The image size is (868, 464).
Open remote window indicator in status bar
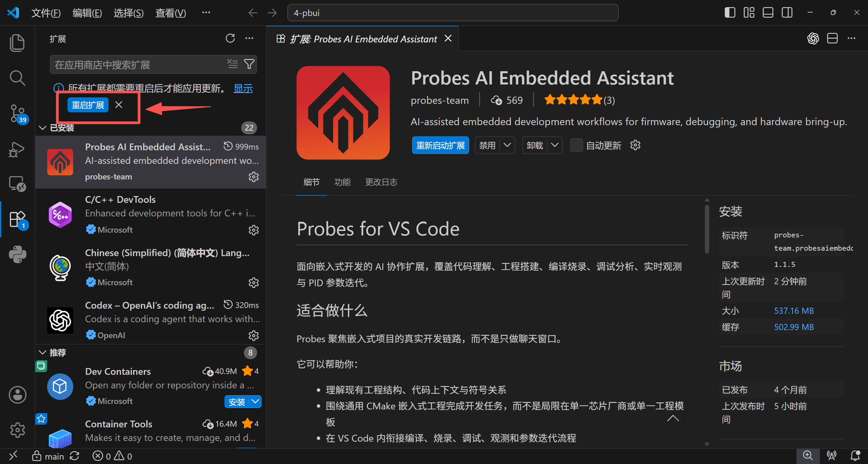point(13,456)
